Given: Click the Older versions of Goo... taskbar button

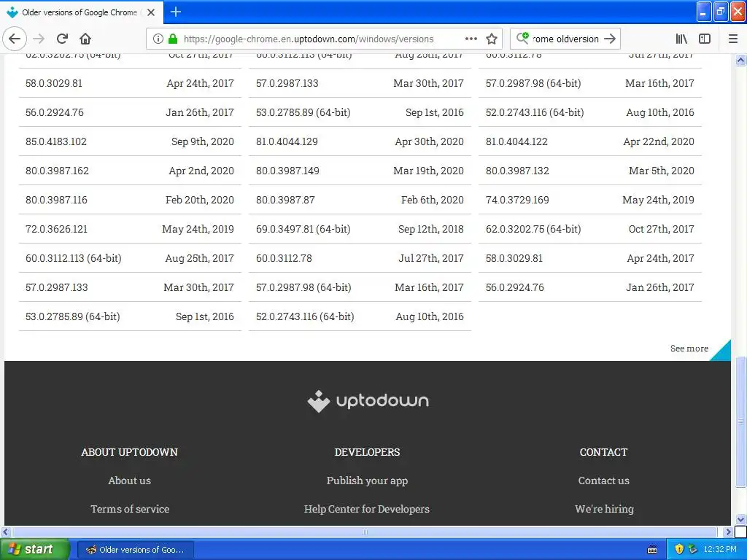Looking at the screenshot, I should [x=135, y=550].
